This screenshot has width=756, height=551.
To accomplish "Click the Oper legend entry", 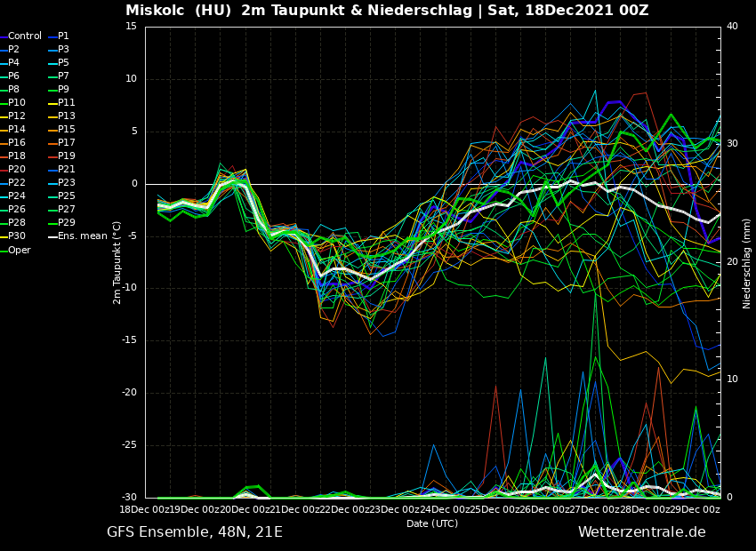I will pyautogui.click(x=19, y=250).
